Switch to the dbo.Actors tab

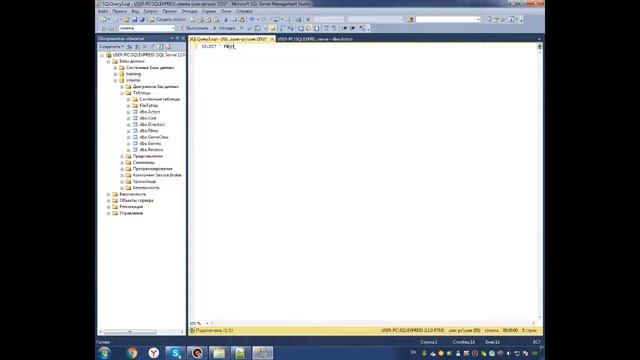315,39
